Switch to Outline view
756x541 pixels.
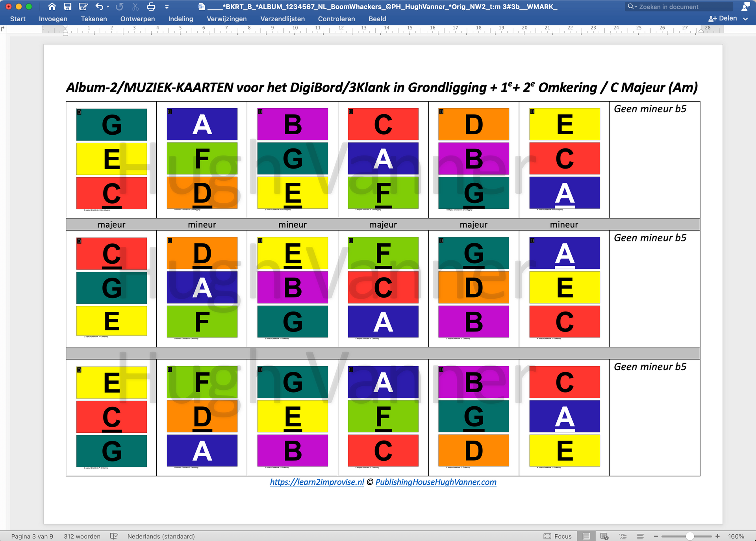pos(623,536)
